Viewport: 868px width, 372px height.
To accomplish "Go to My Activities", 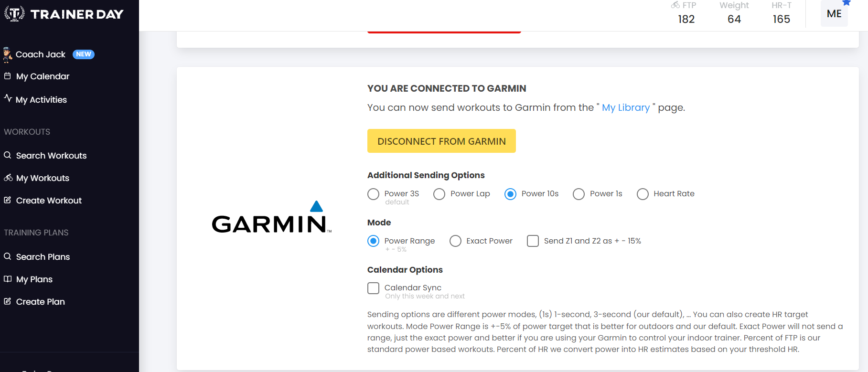I will [x=41, y=99].
